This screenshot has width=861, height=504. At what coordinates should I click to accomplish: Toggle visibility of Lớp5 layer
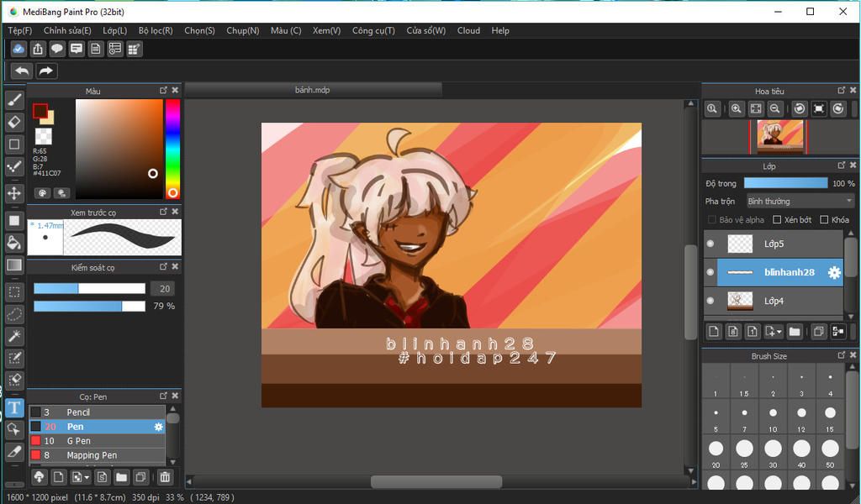click(710, 244)
